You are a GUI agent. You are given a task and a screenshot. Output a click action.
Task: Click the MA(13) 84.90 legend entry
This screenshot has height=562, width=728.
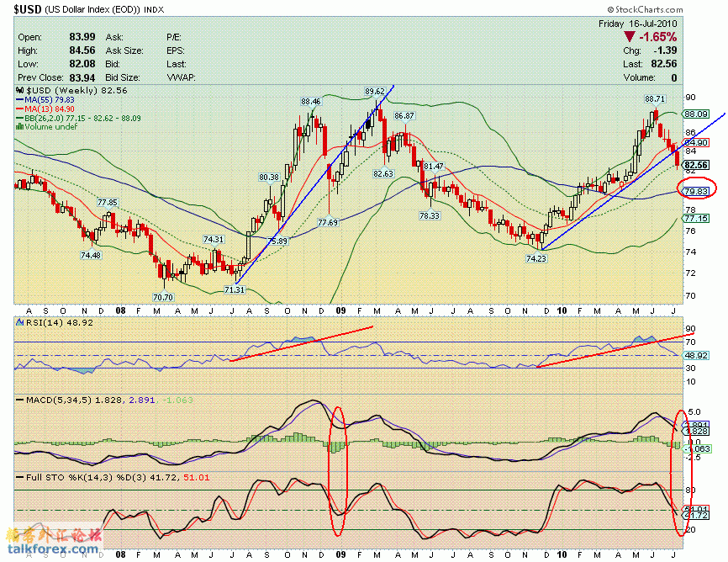[x=50, y=109]
